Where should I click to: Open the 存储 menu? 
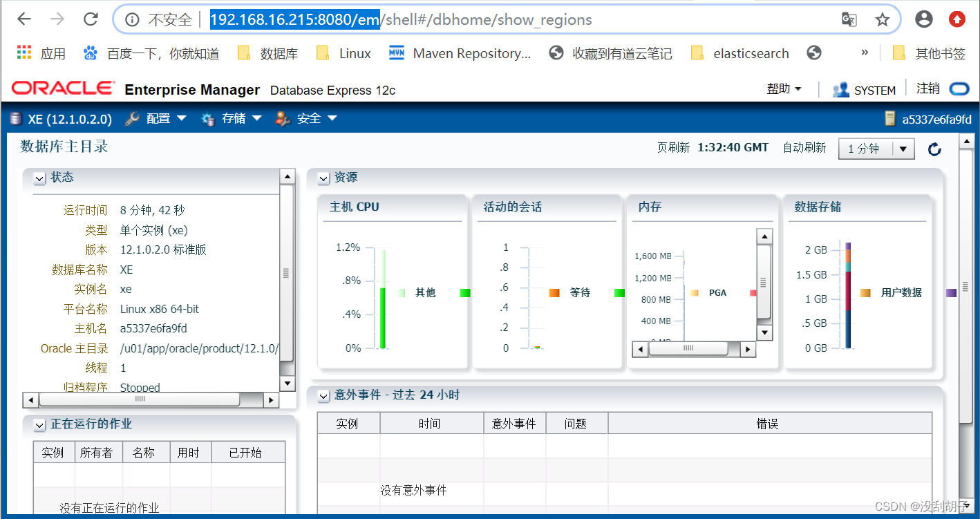pyautogui.click(x=232, y=119)
